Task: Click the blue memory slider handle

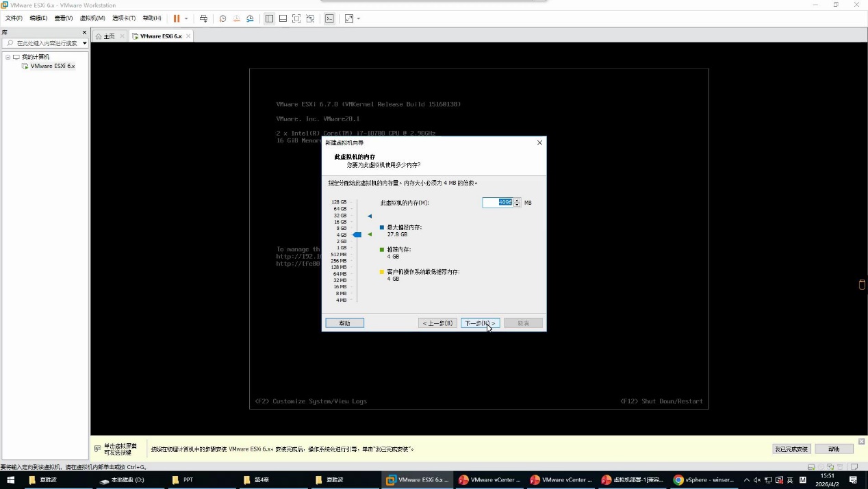Action: click(357, 235)
